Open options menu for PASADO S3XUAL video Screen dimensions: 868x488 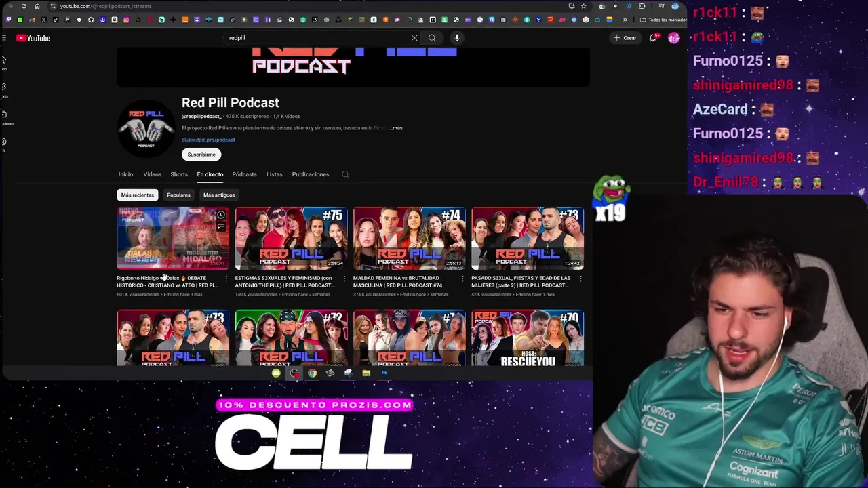(580, 279)
